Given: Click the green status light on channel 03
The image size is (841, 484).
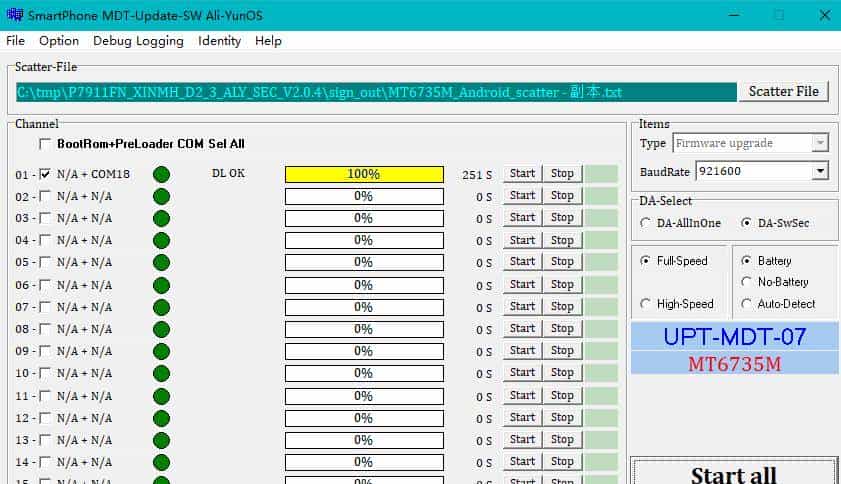Looking at the screenshot, I should coord(161,218).
